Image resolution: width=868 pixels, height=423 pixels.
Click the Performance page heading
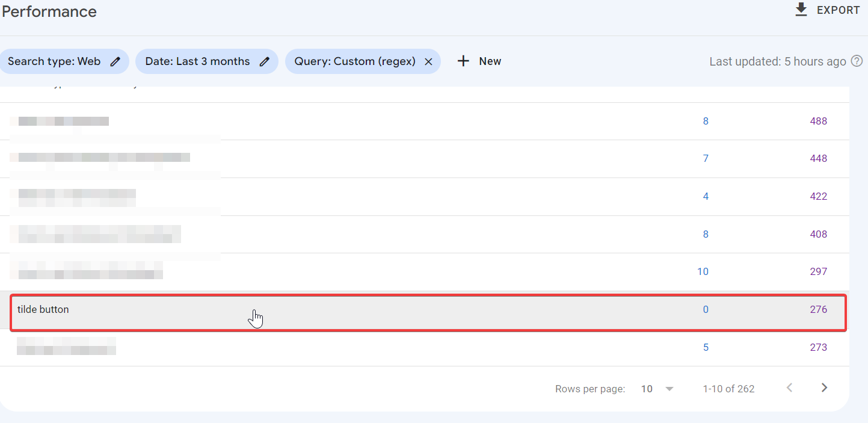pos(49,11)
